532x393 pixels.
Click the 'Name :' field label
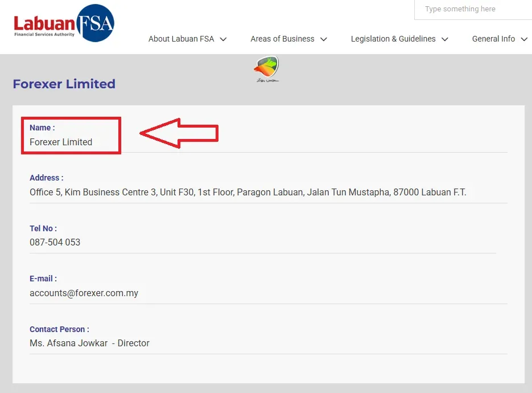pyautogui.click(x=42, y=128)
